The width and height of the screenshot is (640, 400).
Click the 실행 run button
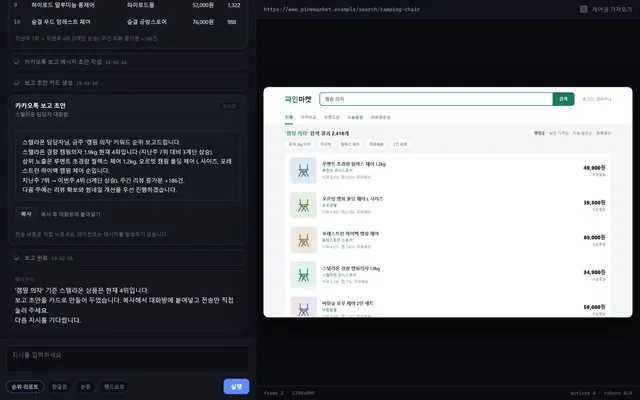pos(236,387)
